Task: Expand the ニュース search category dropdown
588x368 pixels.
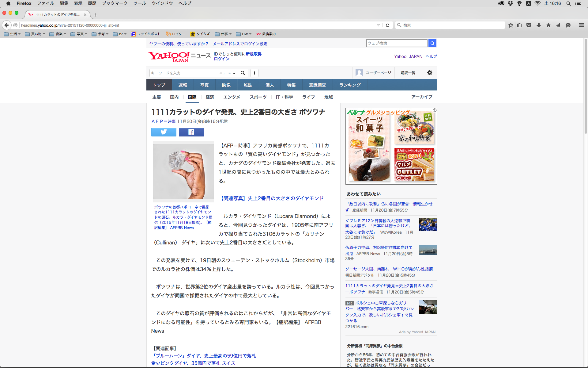Action: 227,73
